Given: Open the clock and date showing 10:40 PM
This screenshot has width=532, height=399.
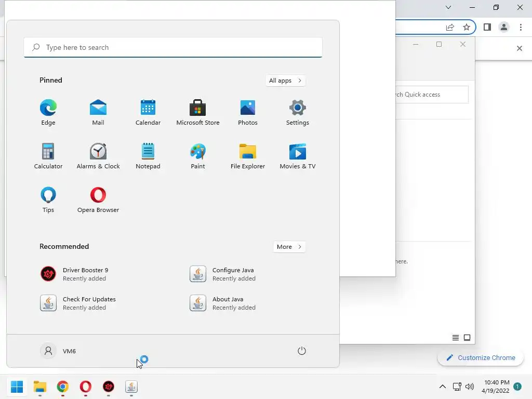Looking at the screenshot, I should click(495, 387).
